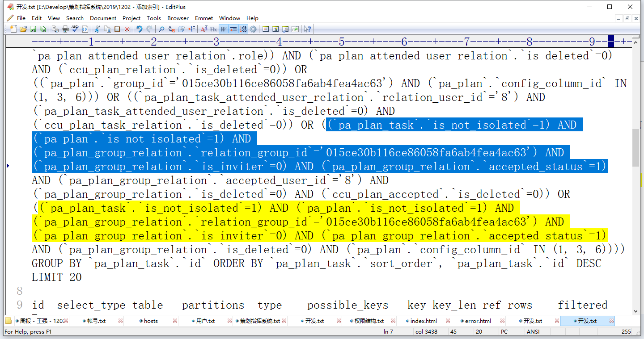Create a new document with the New icon
The width and height of the screenshot is (644, 339).
pos(13,29)
